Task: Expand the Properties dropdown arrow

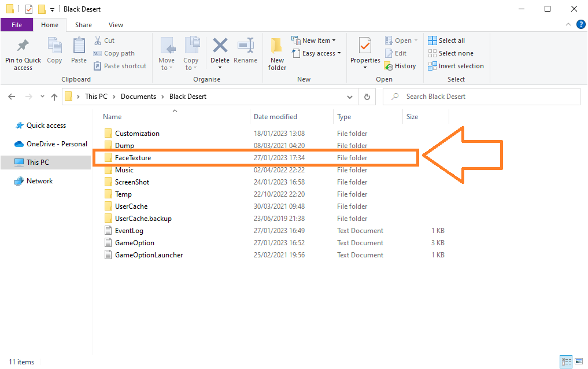Action: coord(365,68)
